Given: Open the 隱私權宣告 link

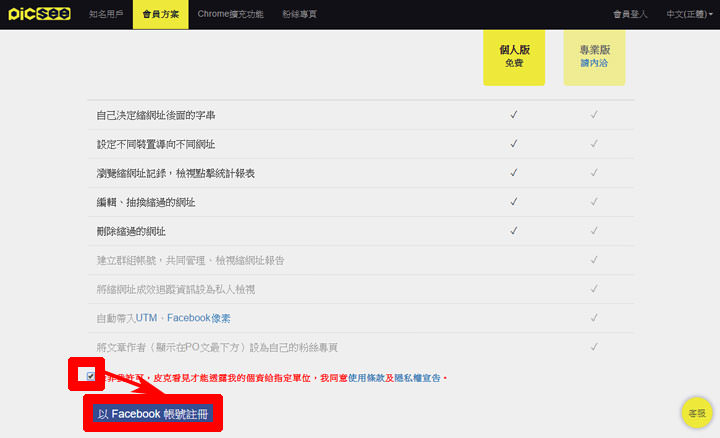Looking at the screenshot, I should tap(417, 378).
